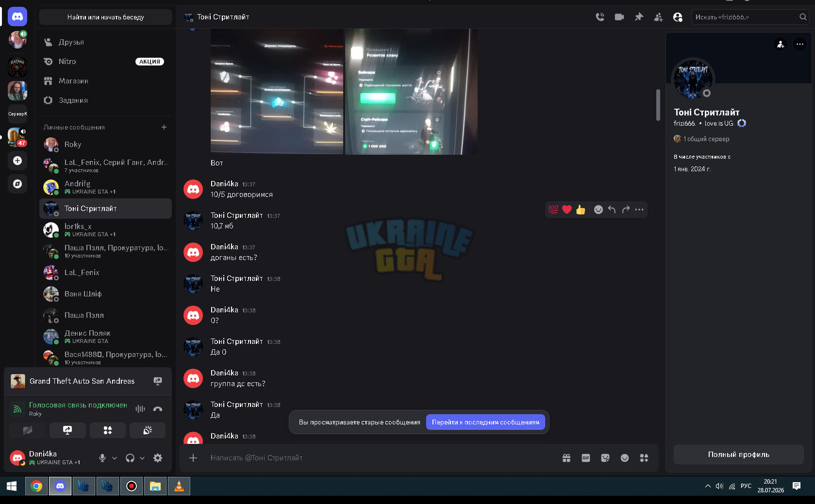Viewport: 815px width, 504px height.
Task: Show the 1 общий сервер list
Action: (x=701, y=139)
